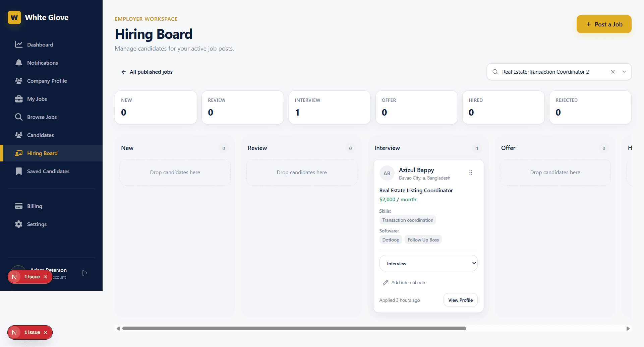Click the Billing card icon
This screenshot has height=347, width=644.
19,206
